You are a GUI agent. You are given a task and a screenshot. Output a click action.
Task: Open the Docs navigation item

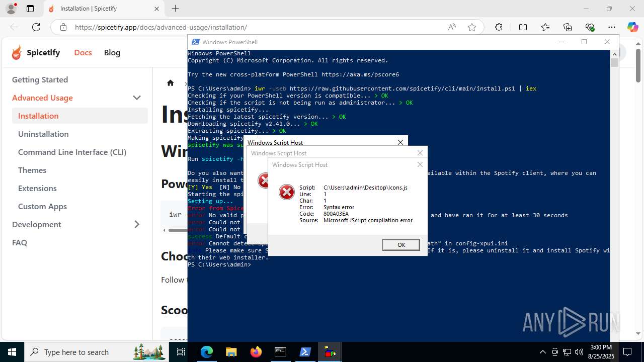(83, 52)
